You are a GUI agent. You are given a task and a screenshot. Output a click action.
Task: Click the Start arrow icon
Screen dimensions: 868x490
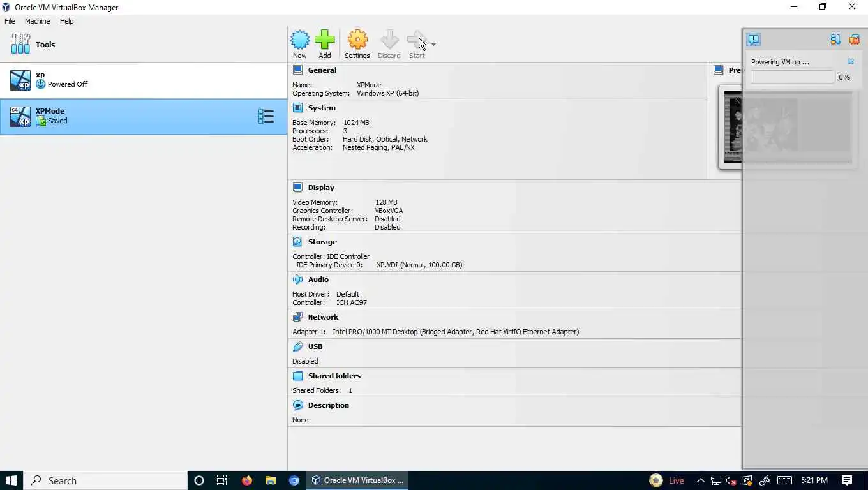(417, 40)
